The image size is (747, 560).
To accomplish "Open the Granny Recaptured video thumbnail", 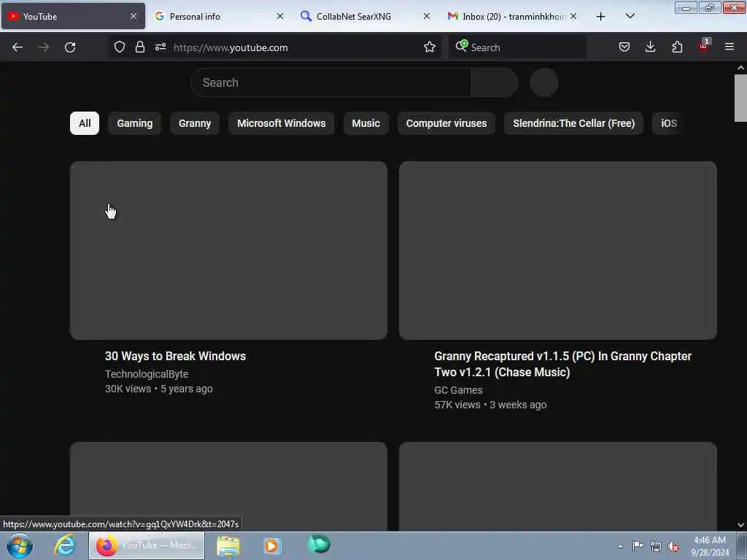I will coord(558,251).
